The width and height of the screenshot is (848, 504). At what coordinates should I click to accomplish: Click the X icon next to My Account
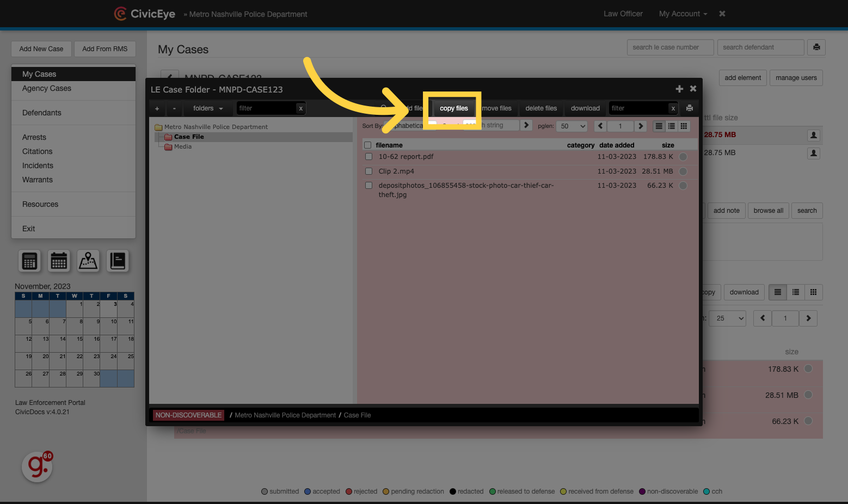[x=722, y=14]
